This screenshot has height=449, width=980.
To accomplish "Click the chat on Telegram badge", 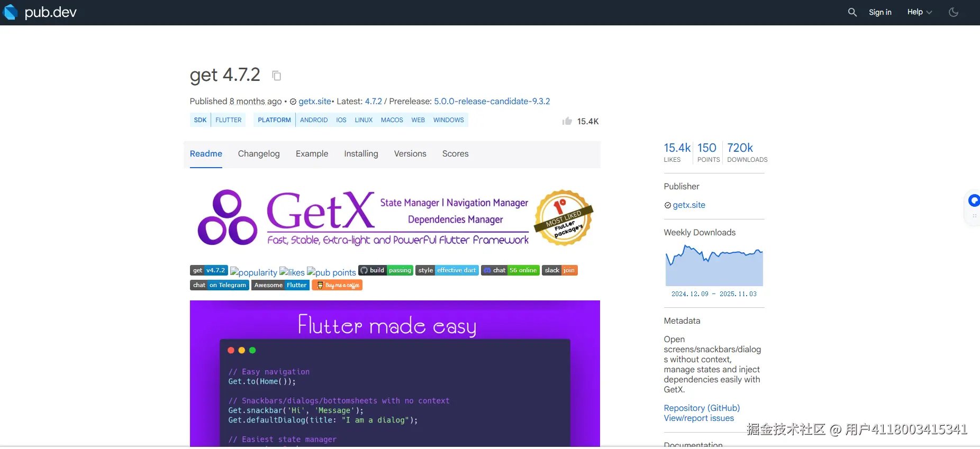I will click(220, 285).
